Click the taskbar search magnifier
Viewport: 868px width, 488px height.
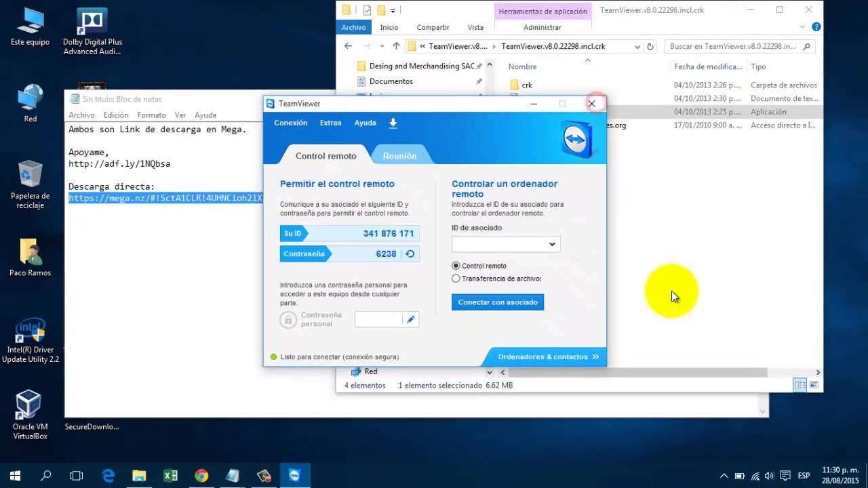tap(46, 476)
